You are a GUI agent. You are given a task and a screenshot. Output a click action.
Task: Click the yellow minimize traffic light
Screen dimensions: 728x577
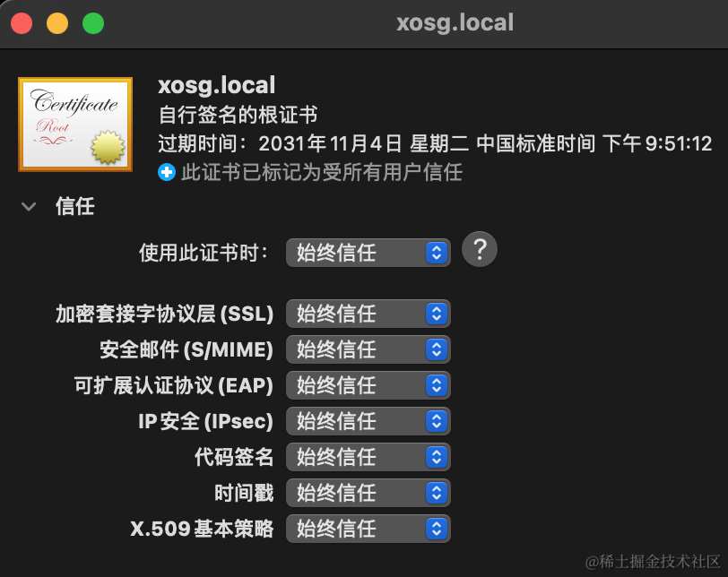(x=56, y=22)
